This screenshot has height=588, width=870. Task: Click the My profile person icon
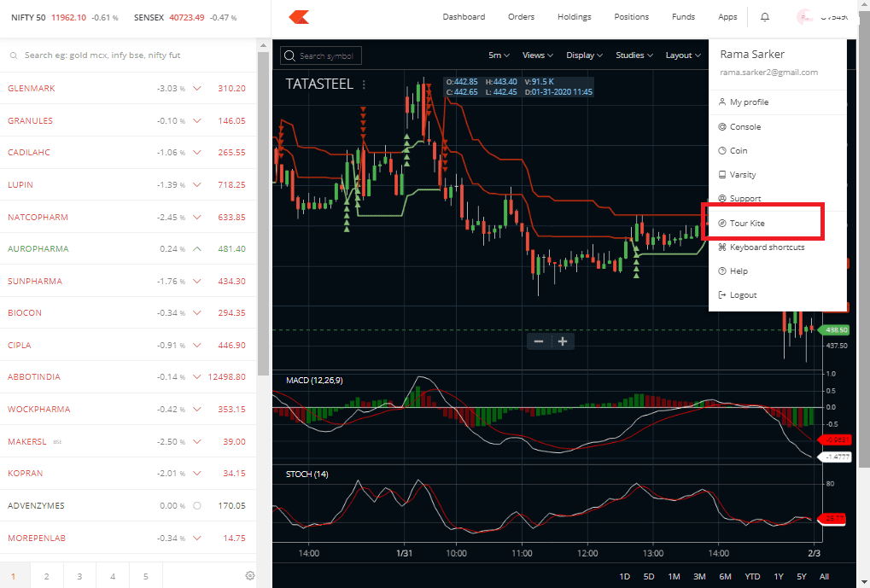[721, 102]
